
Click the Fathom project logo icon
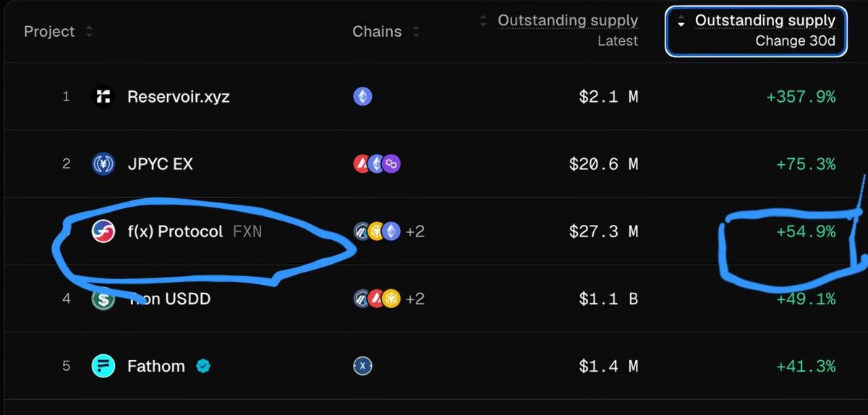click(103, 367)
